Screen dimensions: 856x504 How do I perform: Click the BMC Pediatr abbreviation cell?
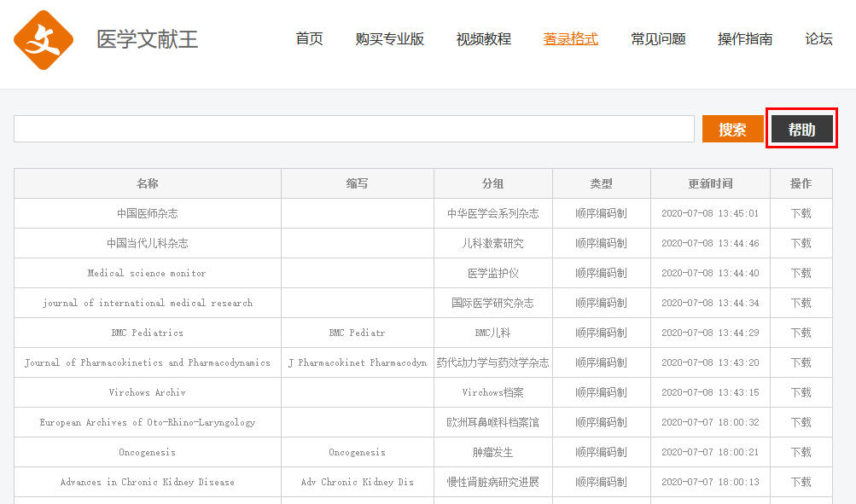point(357,333)
